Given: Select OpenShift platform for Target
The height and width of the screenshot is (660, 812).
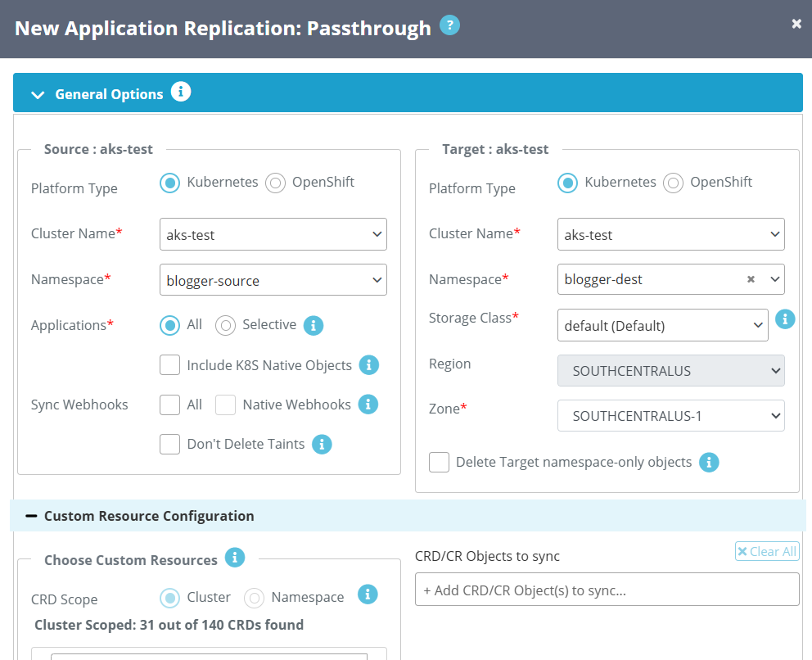Looking at the screenshot, I should [673, 183].
